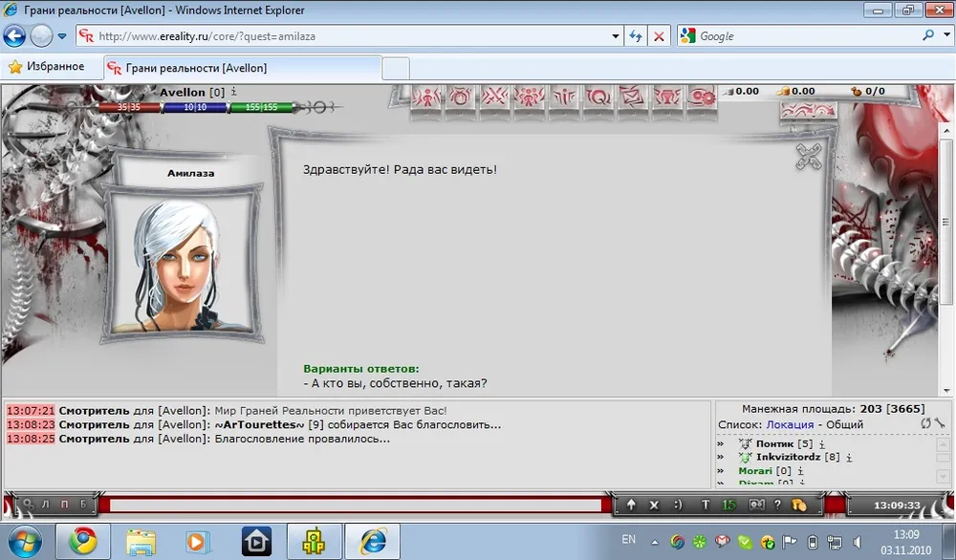Viewport: 956px width, 560px height.
Task: Open player list wrench settings
Action: (940, 423)
